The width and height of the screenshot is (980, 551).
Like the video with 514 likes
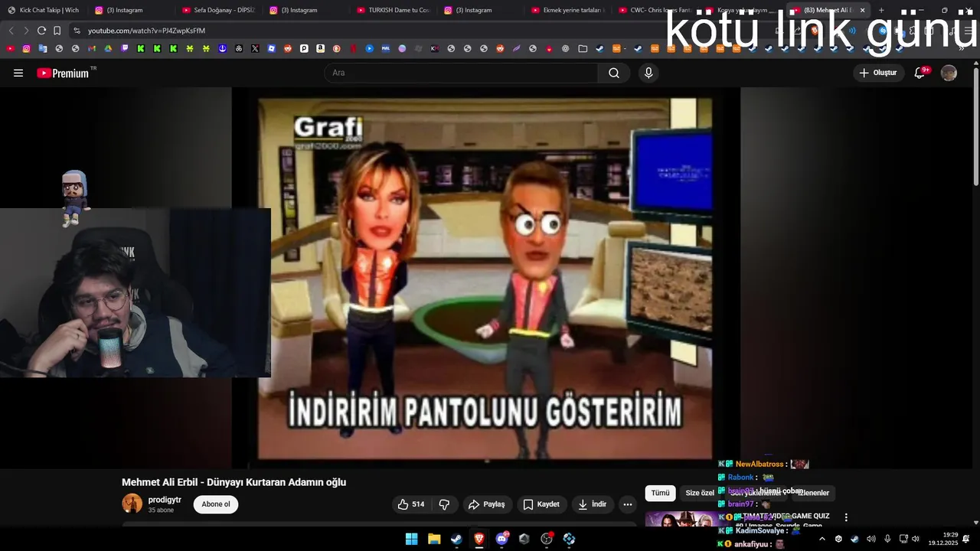coord(411,504)
